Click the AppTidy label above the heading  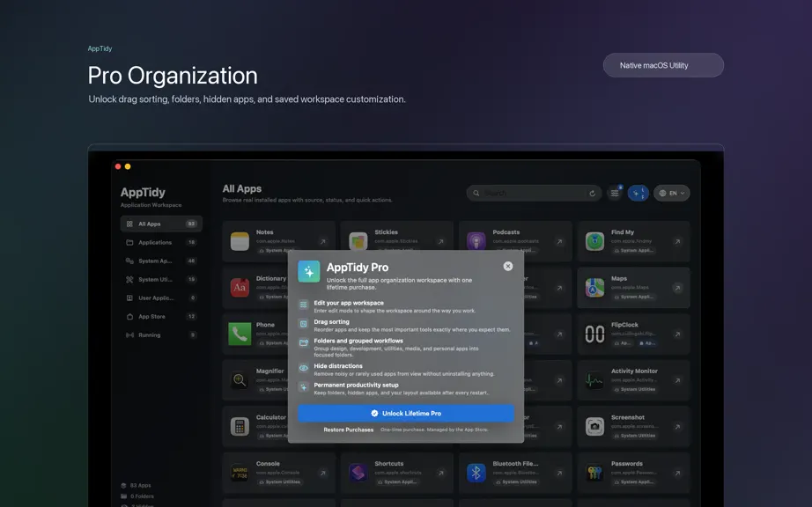pyautogui.click(x=100, y=48)
